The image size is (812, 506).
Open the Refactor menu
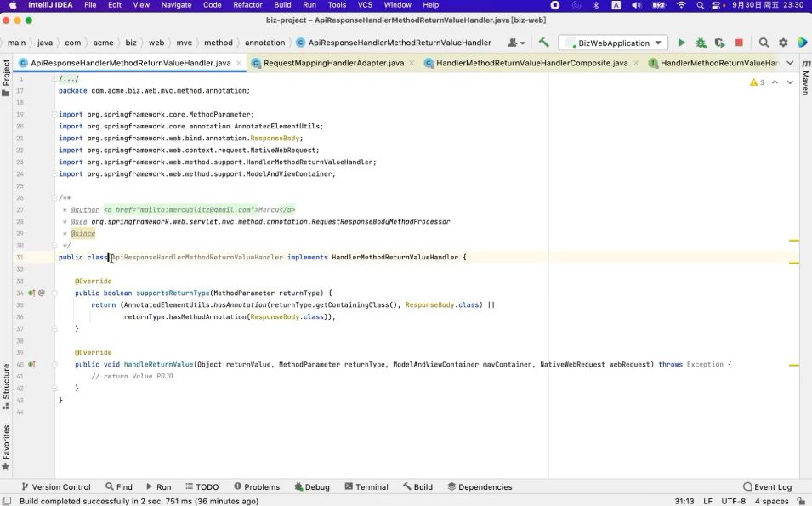pos(247,5)
